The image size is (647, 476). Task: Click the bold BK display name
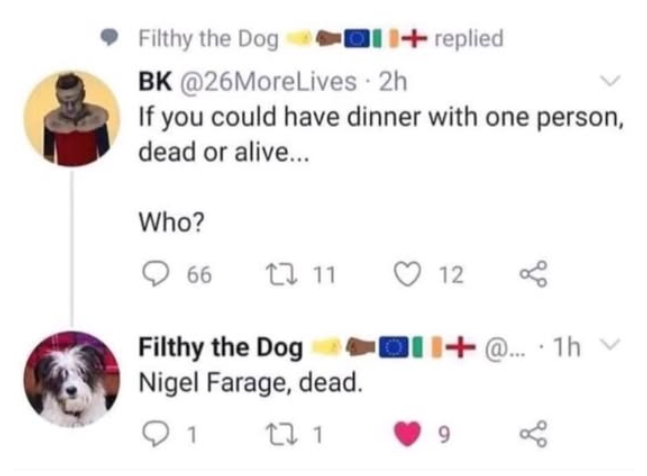(x=155, y=81)
